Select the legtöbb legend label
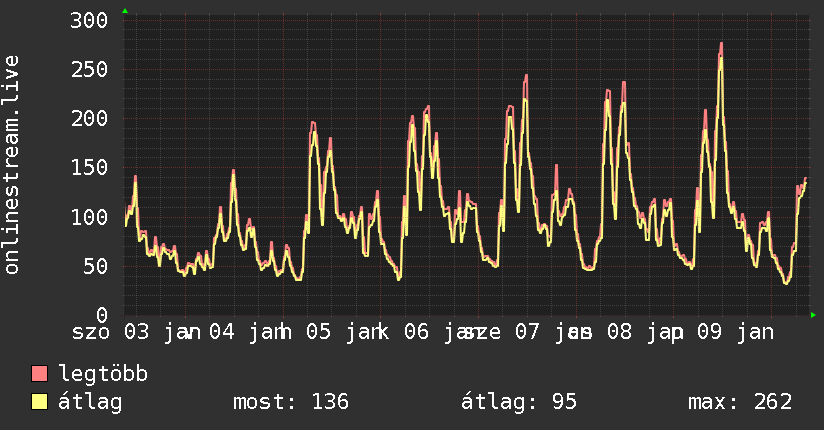The width and height of the screenshot is (824, 430). coord(103,373)
